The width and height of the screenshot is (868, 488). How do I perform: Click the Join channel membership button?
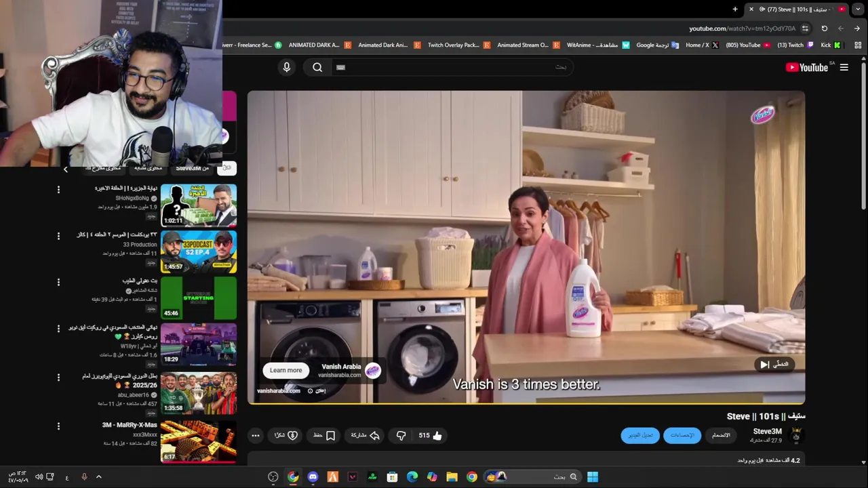[721, 435]
